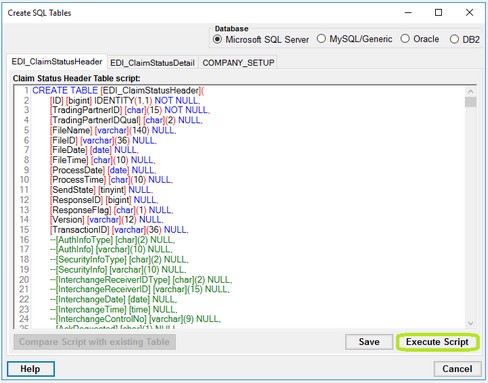Click the commented [InterchangeDate] line
488x383 pixels.
(114, 299)
